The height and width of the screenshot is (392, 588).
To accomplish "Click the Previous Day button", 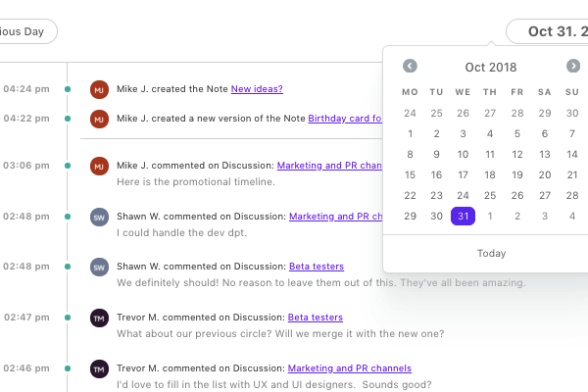I will pyautogui.click(x=28, y=31).
